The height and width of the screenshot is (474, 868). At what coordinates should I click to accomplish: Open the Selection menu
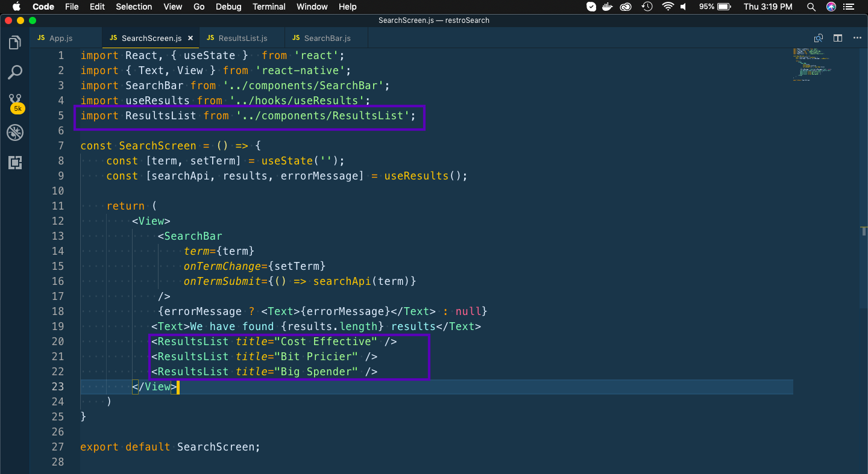[x=134, y=7]
